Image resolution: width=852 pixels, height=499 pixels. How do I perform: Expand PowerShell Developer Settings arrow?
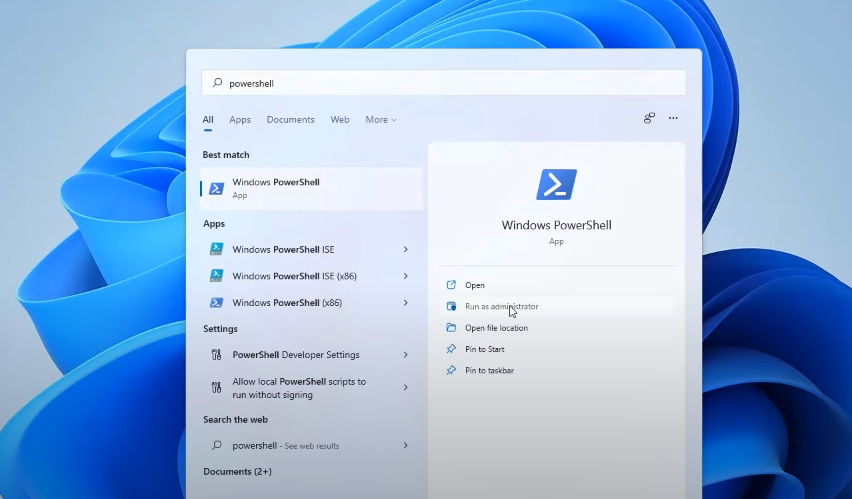tap(405, 354)
